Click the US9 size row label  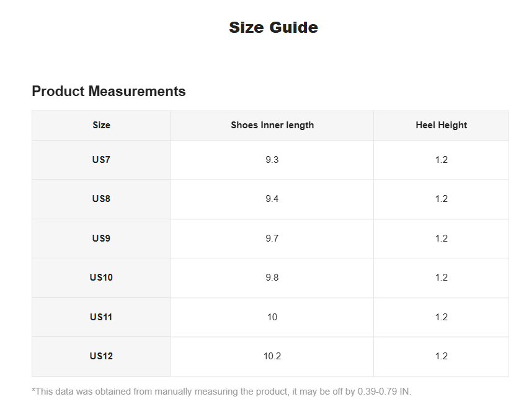101,238
